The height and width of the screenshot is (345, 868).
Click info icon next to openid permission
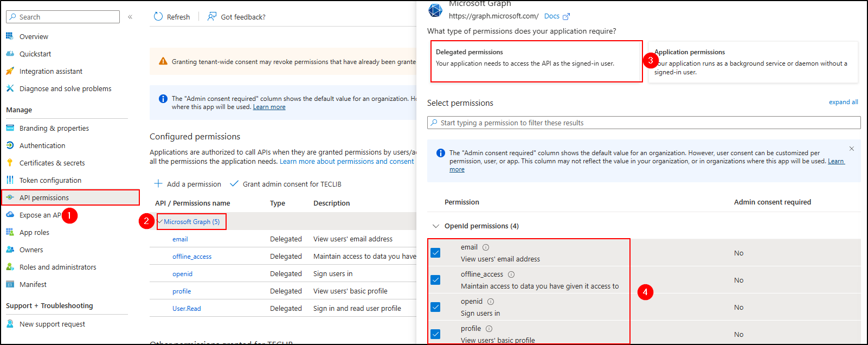pos(491,302)
